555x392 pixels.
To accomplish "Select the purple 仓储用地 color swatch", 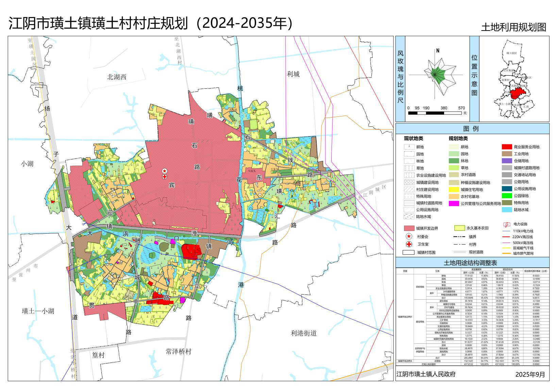I will [507, 161].
